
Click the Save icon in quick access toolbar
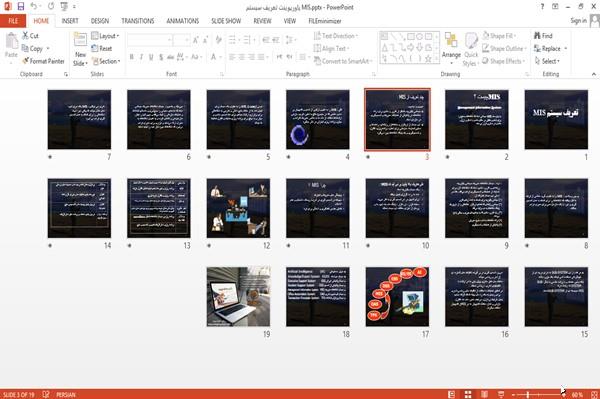coord(21,7)
